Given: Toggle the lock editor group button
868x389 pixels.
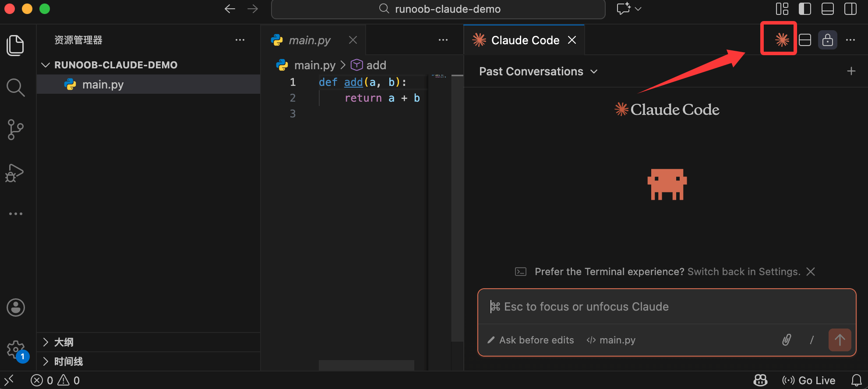Looking at the screenshot, I should click(827, 40).
